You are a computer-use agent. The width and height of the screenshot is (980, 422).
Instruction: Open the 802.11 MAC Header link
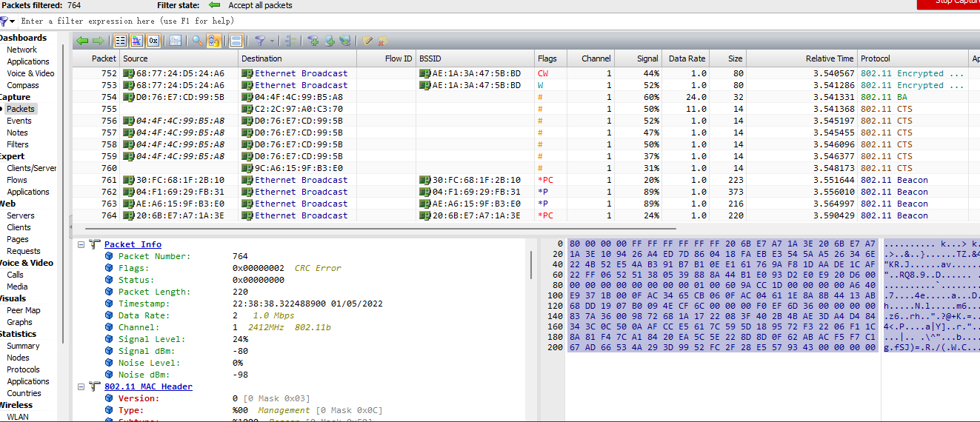point(148,386)
